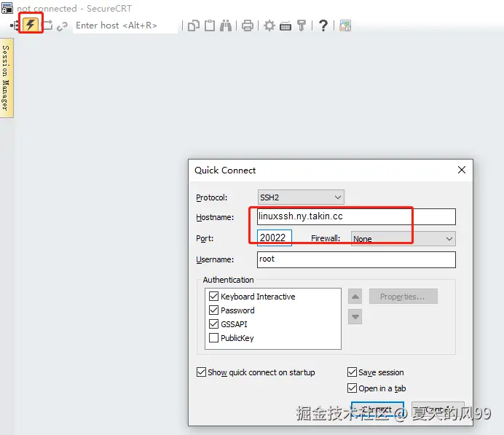The image size is (504, 435).
Task: Click the Connect toolbar icon
Action: [x=15, y=25]
